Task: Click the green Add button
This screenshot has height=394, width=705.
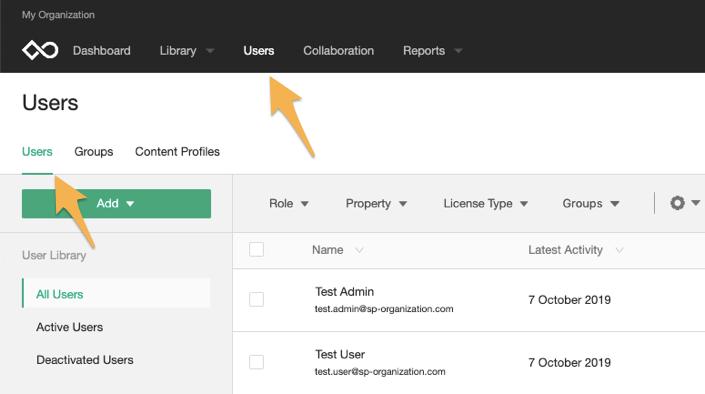Action: coord(116,203)
